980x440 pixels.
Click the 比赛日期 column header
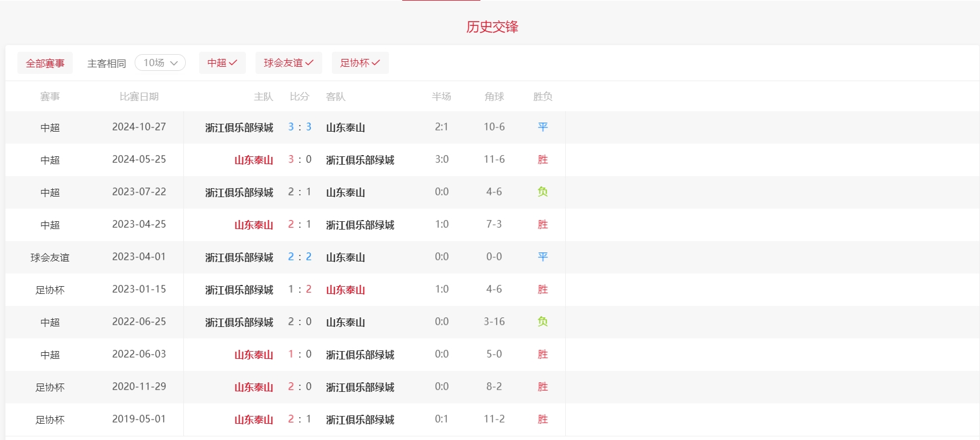coord(139,97)
